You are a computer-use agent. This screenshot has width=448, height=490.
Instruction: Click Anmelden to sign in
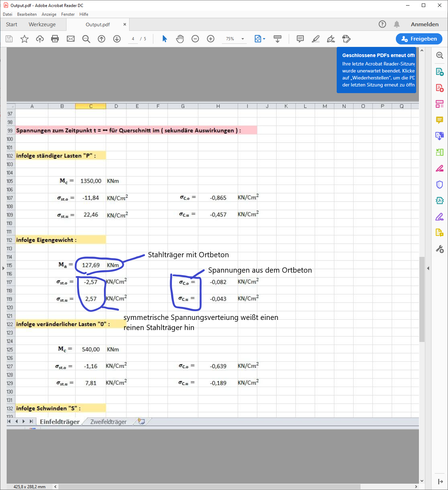[x=425, y=24]
